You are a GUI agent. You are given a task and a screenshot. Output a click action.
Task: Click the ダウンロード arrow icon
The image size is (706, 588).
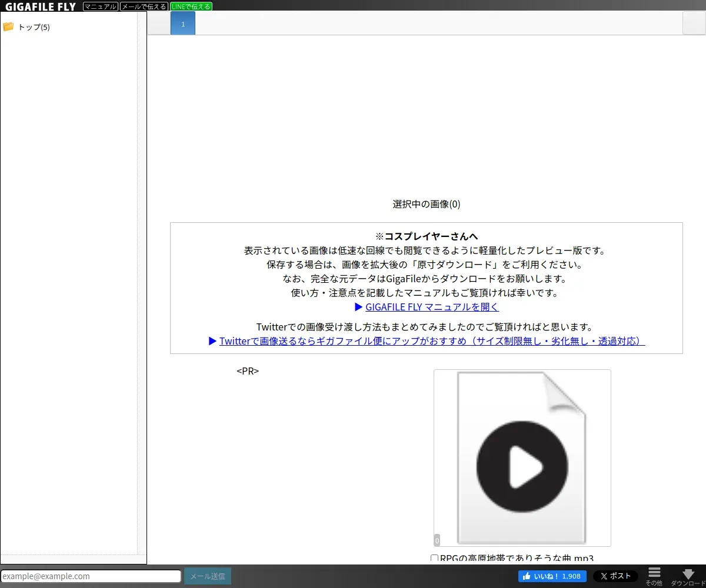(688, 574)
